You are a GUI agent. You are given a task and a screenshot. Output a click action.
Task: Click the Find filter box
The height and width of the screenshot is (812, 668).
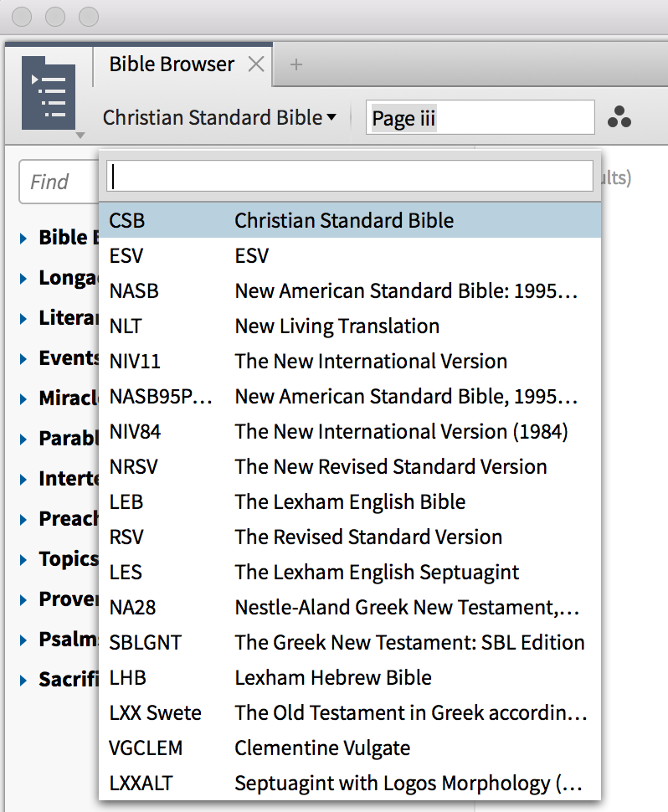(x=59, y=182)
